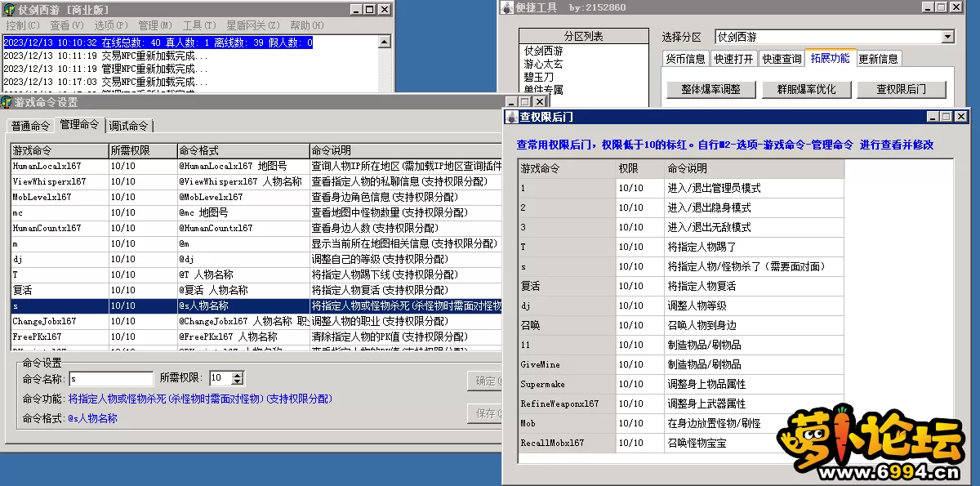Select '进入/退出管理员模式' row in 查权限后门
980x486 pixels.
point(681,188)
